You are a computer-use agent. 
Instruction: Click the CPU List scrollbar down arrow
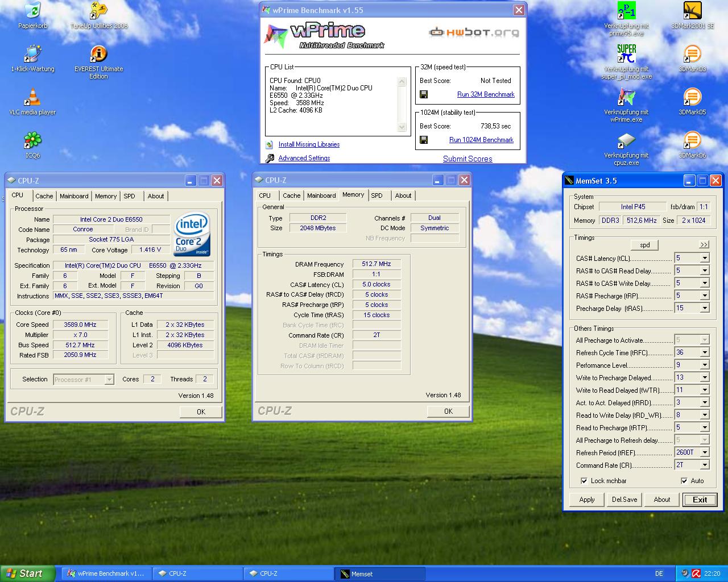point(402,127)
